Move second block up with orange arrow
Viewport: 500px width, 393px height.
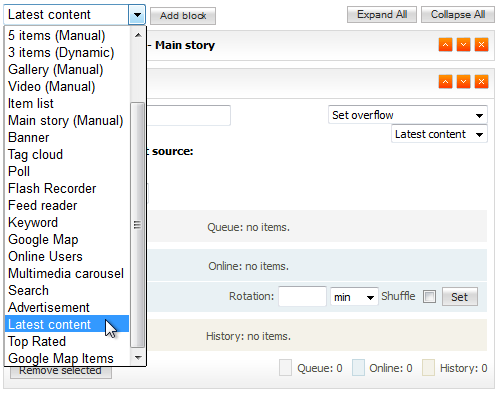click(x=445, y=82)
